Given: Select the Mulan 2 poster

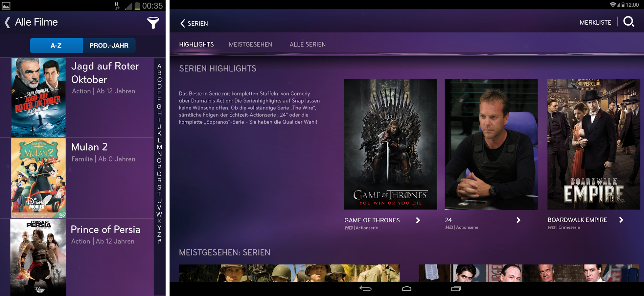Looking at the screenshot, I should tap(38, 178).
